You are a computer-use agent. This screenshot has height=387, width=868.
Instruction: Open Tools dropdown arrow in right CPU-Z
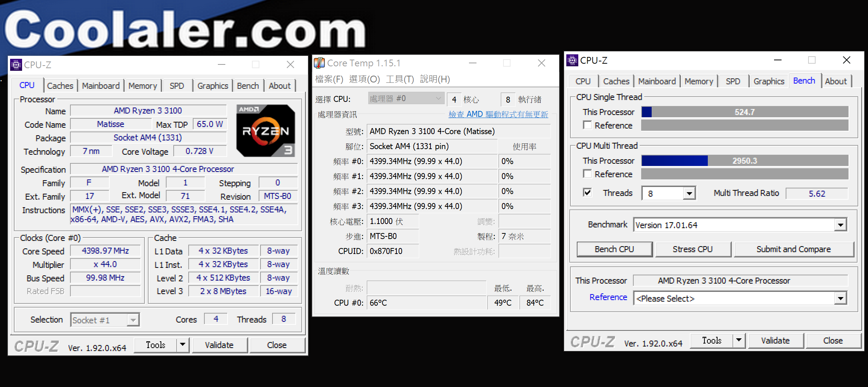[x=739, y=340]
